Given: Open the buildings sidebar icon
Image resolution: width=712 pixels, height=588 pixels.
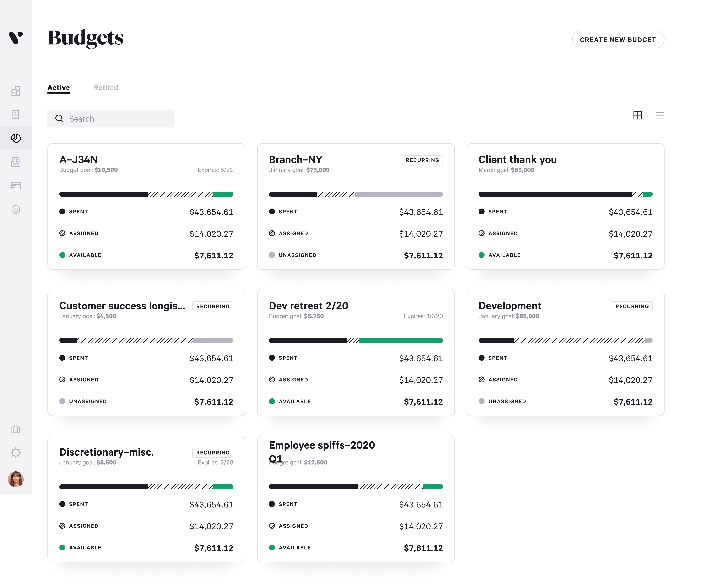Looking at the screenshot, I should click(x=16, y=91).
